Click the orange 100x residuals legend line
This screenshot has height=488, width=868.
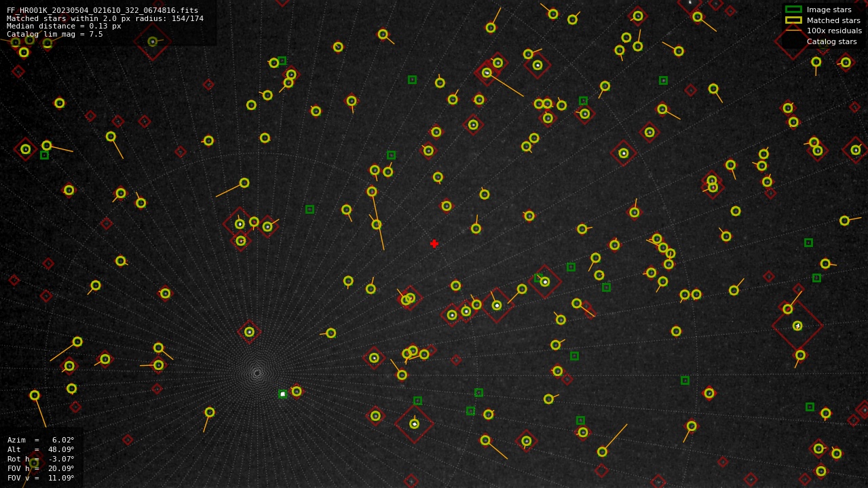click(793, 31)
